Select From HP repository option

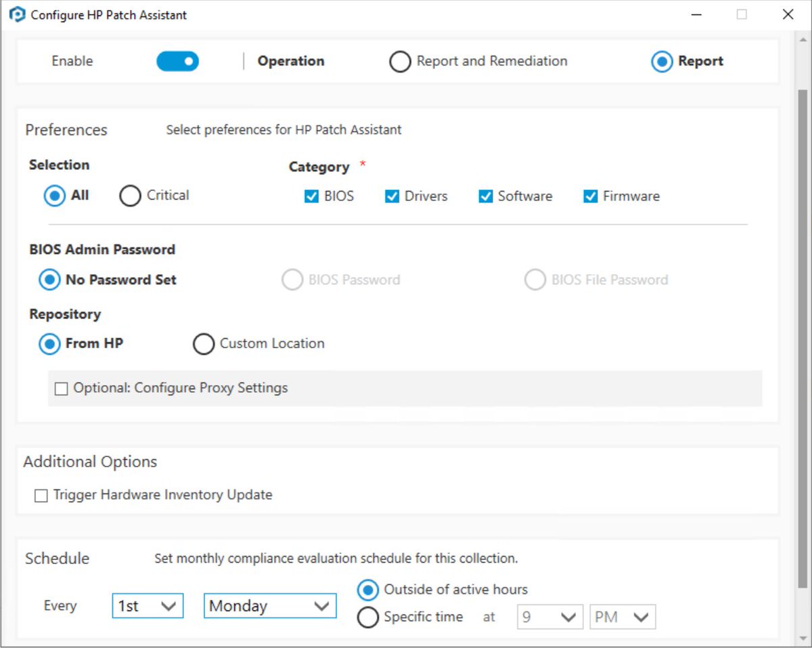click(x=49, y=344)
